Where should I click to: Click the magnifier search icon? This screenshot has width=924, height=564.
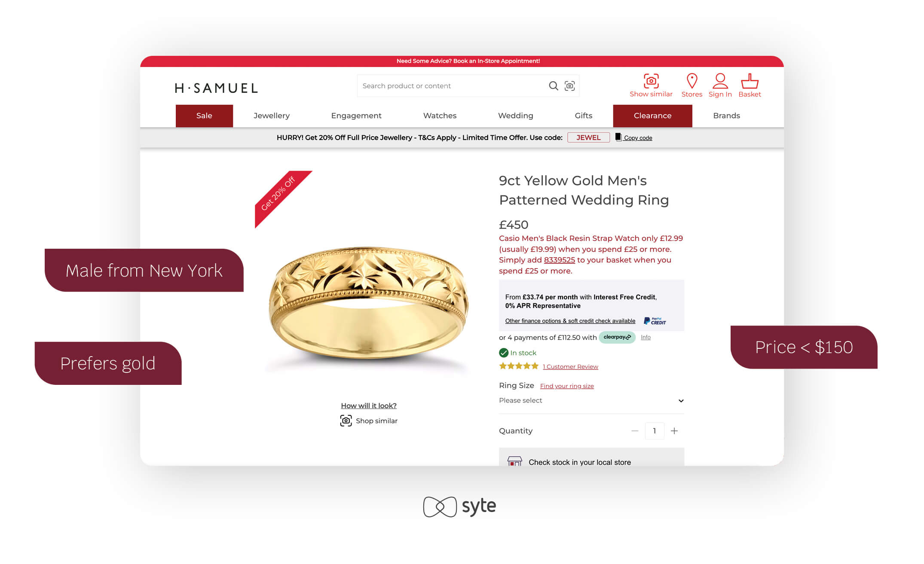[x=553, y=86]
